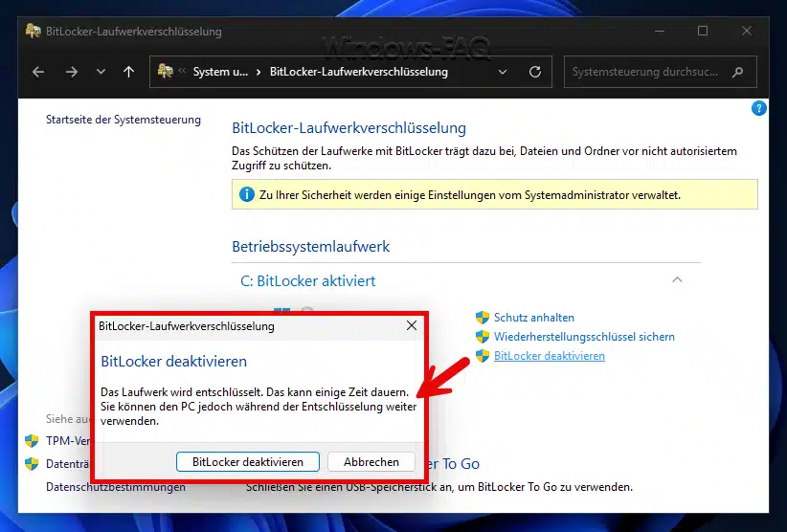Click the dialog text 'Das Laufwerk wird entschlüsselt'

click(183, 392)
